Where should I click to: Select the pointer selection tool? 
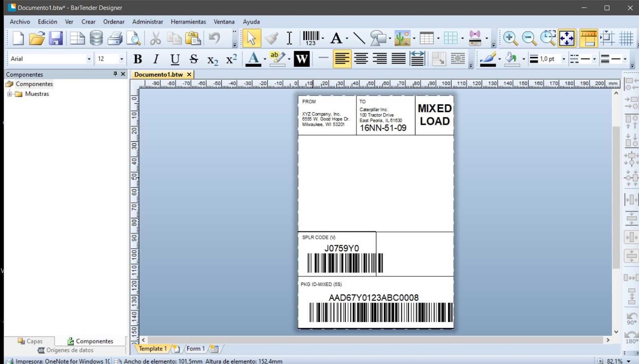pyautogui.click(x=251, y=38)
